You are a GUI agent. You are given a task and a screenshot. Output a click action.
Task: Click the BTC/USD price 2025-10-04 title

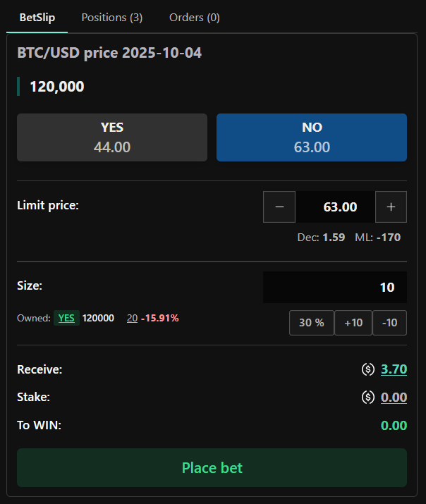point(109,53)
